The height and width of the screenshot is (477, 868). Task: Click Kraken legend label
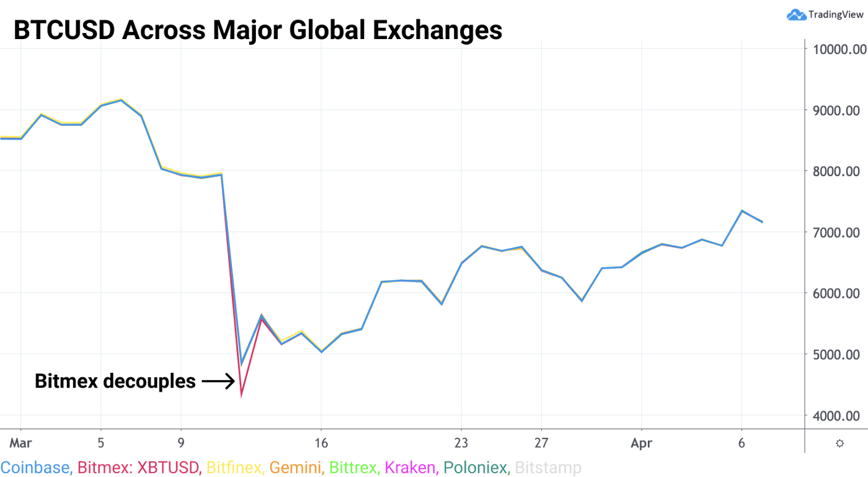(412, 466)
